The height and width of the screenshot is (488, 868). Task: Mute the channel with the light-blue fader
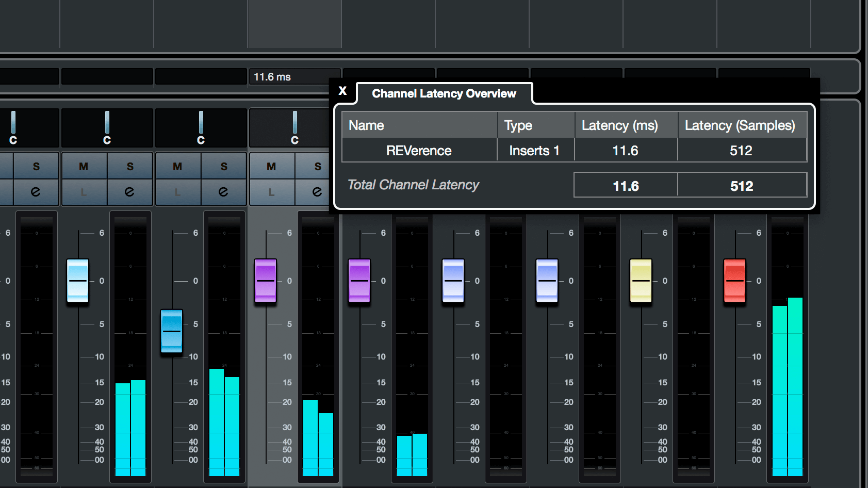84,166
